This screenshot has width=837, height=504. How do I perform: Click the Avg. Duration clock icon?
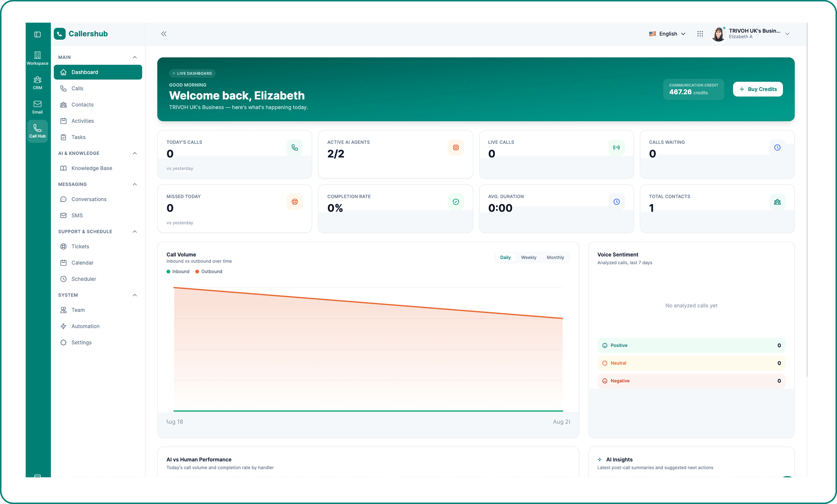click(616, 202)
